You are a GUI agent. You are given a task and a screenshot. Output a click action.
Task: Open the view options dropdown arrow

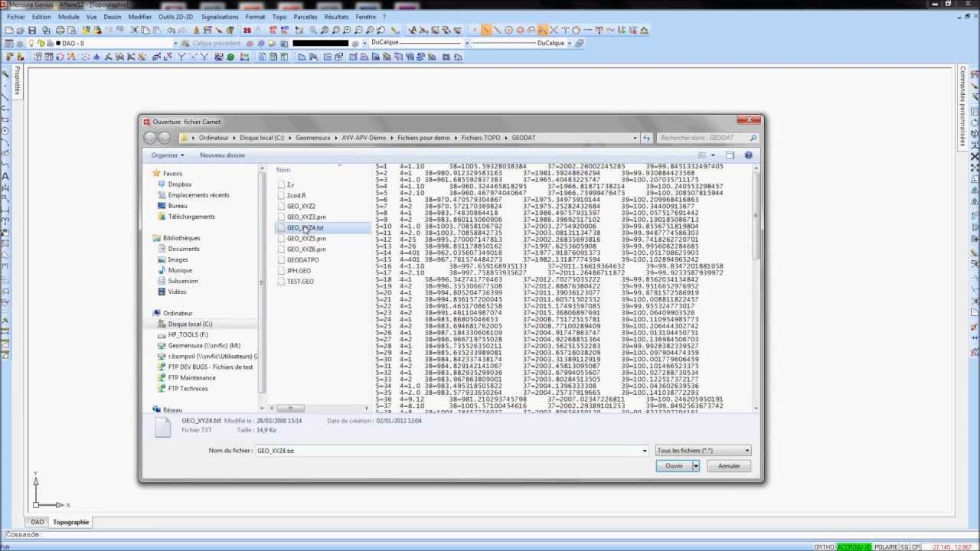pos(713,155)
